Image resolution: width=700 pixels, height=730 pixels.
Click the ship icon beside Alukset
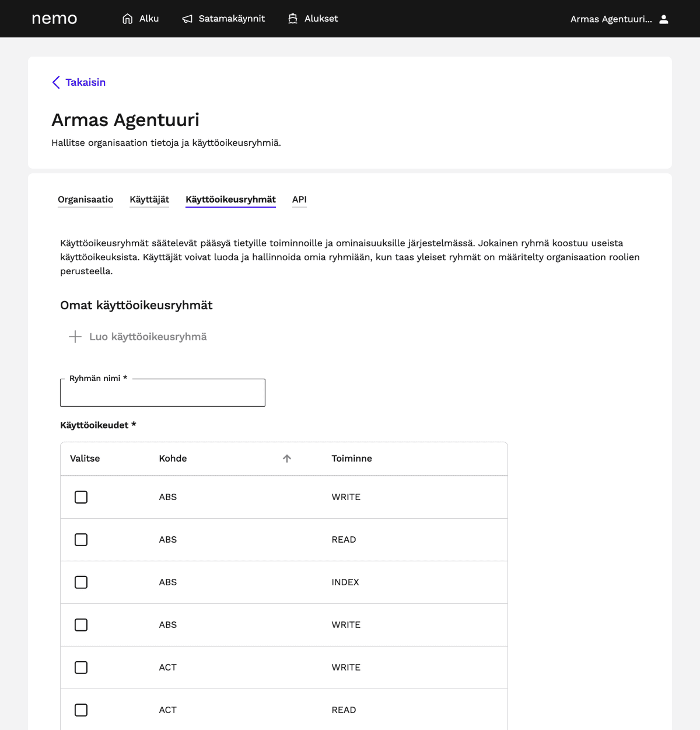[293, 19]
